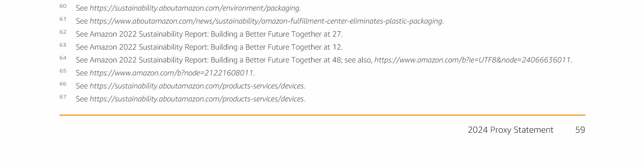Open the amazon.com node=21221608011 link

coord(172,73)
